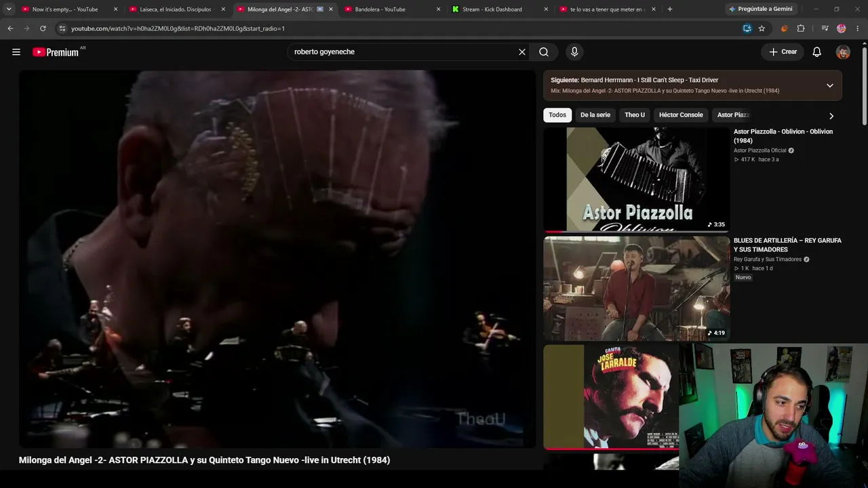Open the media controls icon in Chrome toolbar
The height and width of the screenshot is (488, 868).
pos(825,28)
